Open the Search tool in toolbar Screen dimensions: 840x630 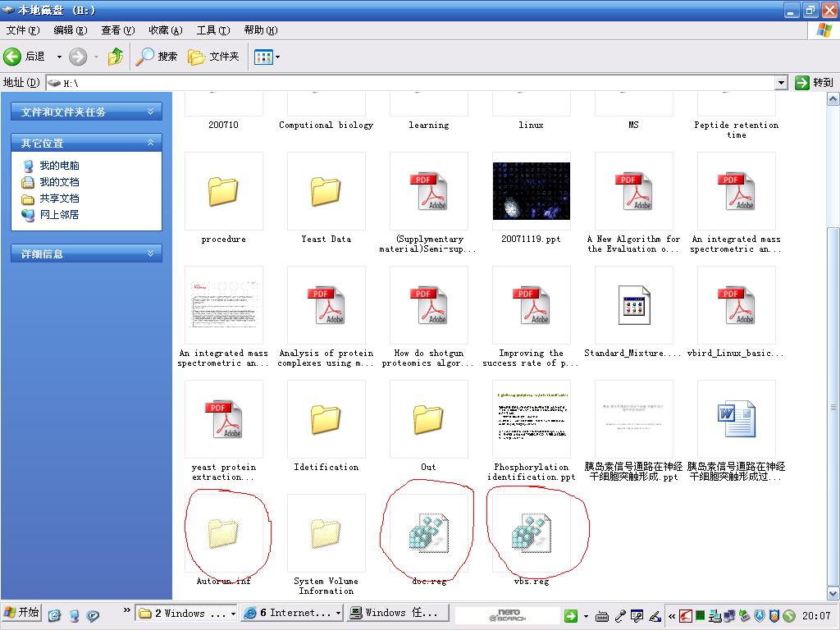157,57
